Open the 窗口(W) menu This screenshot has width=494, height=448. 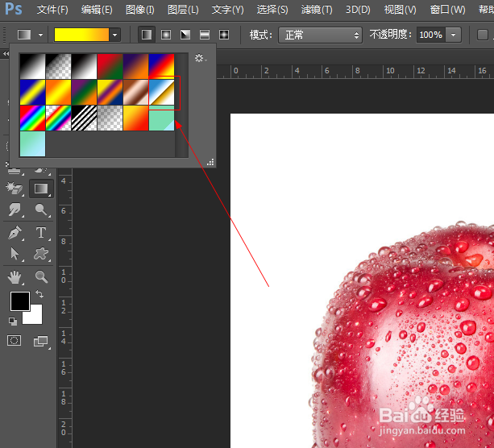tap(448, 10)
